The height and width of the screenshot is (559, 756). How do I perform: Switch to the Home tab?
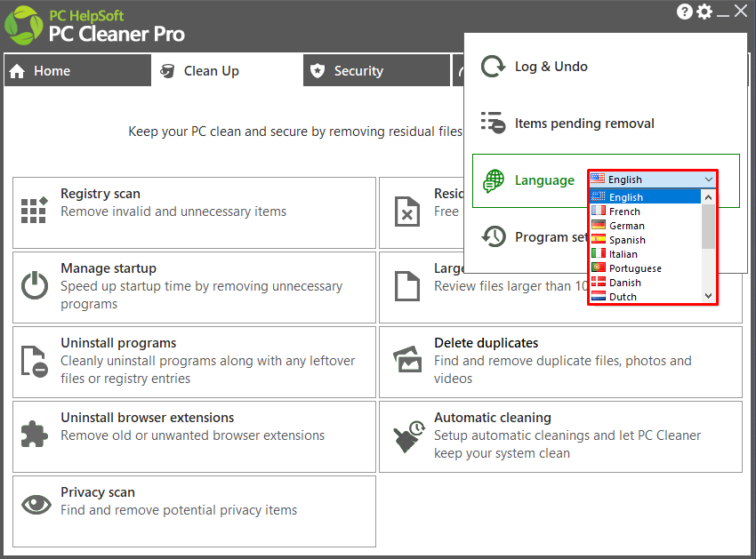[77, 70]
